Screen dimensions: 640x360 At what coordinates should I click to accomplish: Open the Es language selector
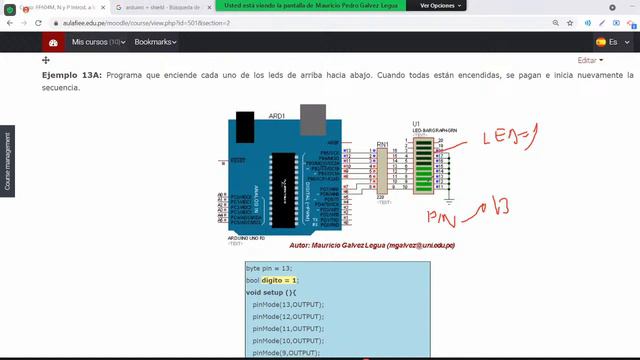pyautogui.click(x=613, y=42)
